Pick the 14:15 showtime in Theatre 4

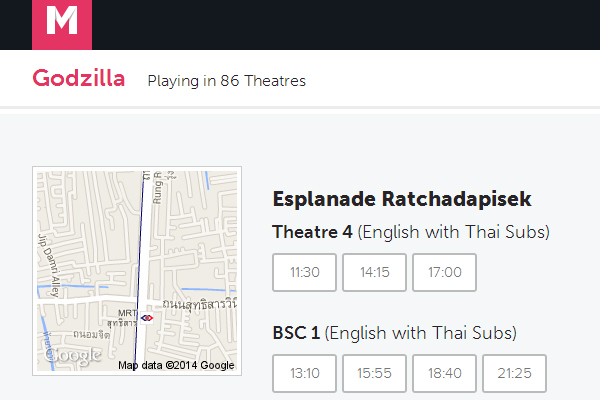click(374, 272)
